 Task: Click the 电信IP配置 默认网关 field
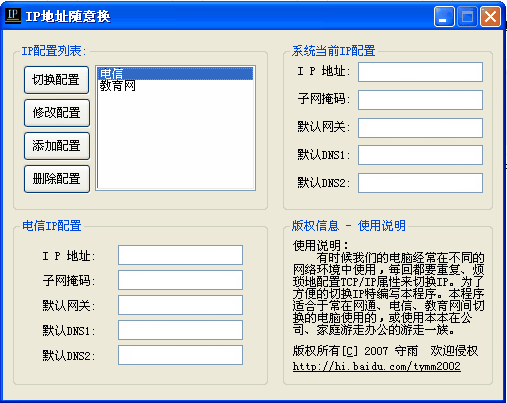pyautogui.click(x=180, y=305)
